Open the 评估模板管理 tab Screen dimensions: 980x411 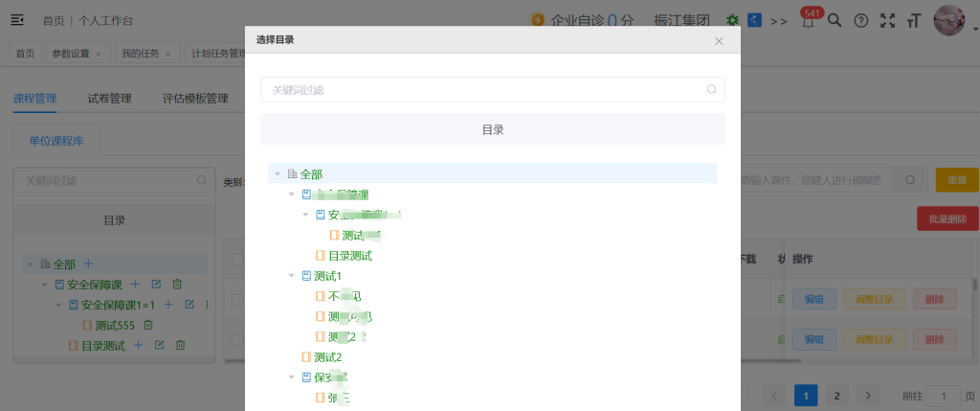point(195,98)
